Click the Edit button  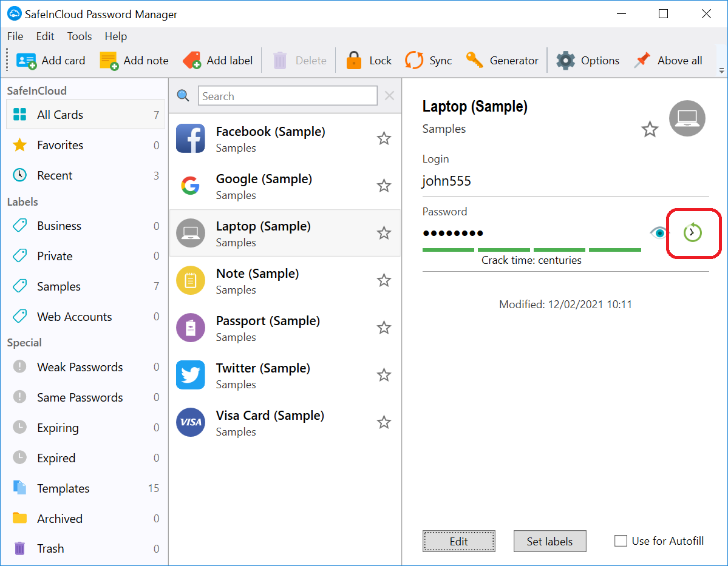point(458,541)
